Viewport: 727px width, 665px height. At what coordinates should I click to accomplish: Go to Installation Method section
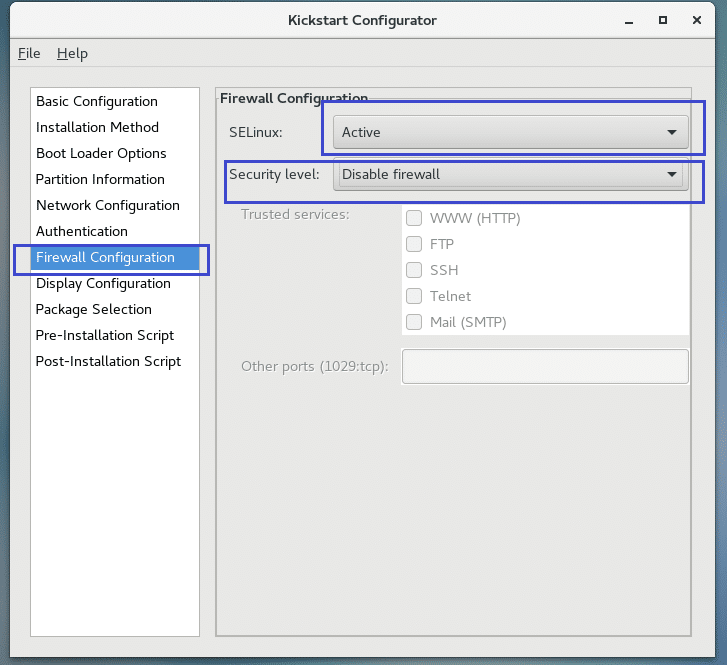click(97, 127)
